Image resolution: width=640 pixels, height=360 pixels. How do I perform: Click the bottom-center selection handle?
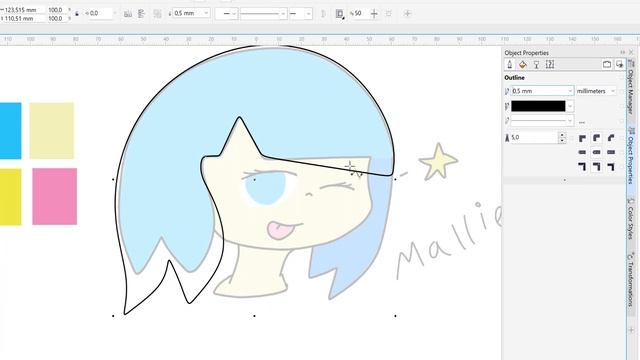click(254, 316)
